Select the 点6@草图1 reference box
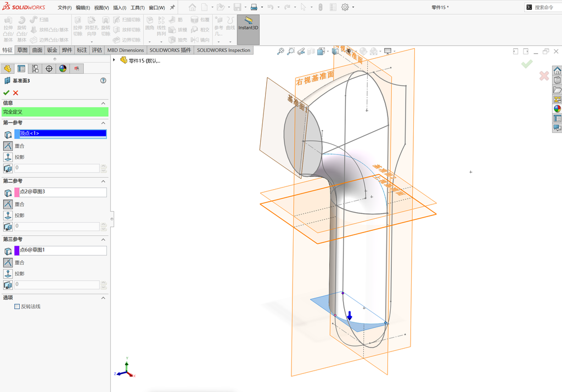 click(x=60, y=250)
